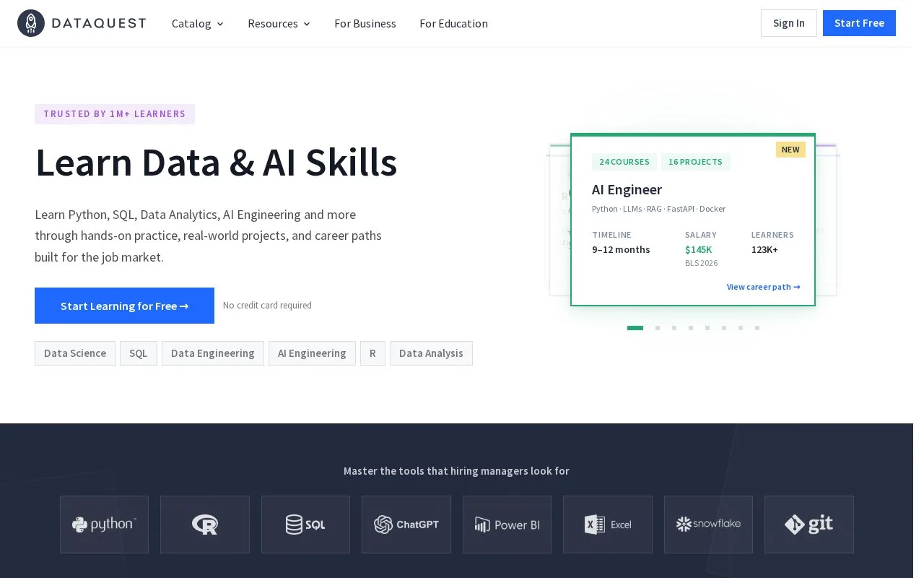Select the ChatGPT logo tile
The height and width of the screenshot is (578, 924).
coord(406,525)
